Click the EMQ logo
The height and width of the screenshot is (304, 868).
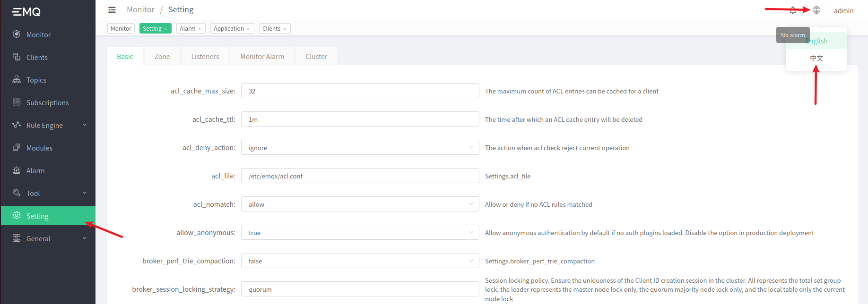point(26,12)
